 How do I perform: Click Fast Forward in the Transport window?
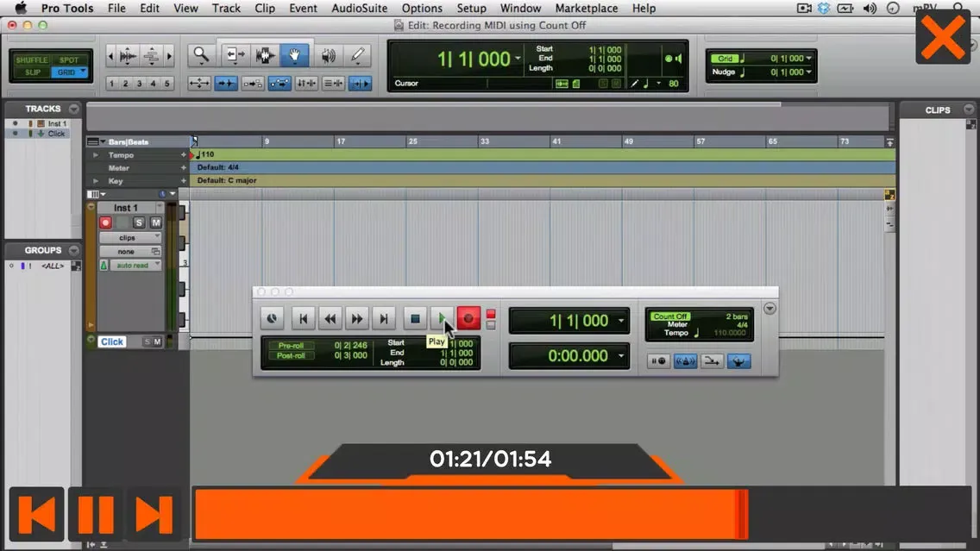pyautogui.click(x=357, y=318)
